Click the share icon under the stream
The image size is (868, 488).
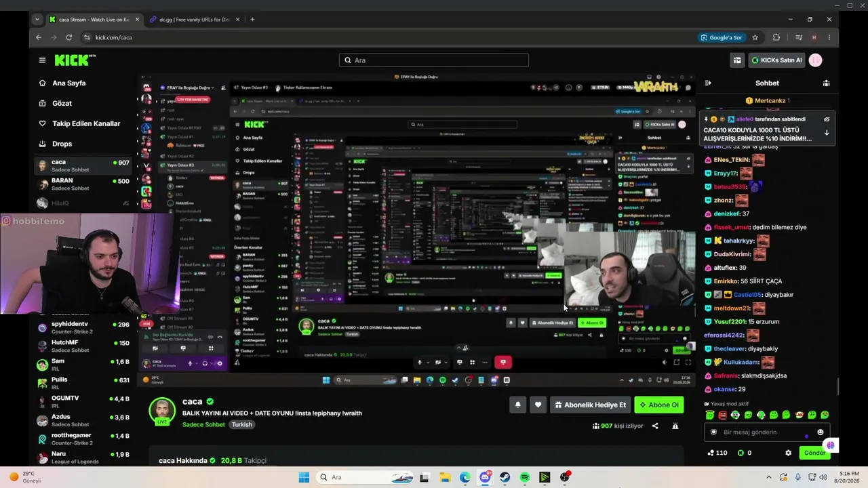[x=655, y=426]
